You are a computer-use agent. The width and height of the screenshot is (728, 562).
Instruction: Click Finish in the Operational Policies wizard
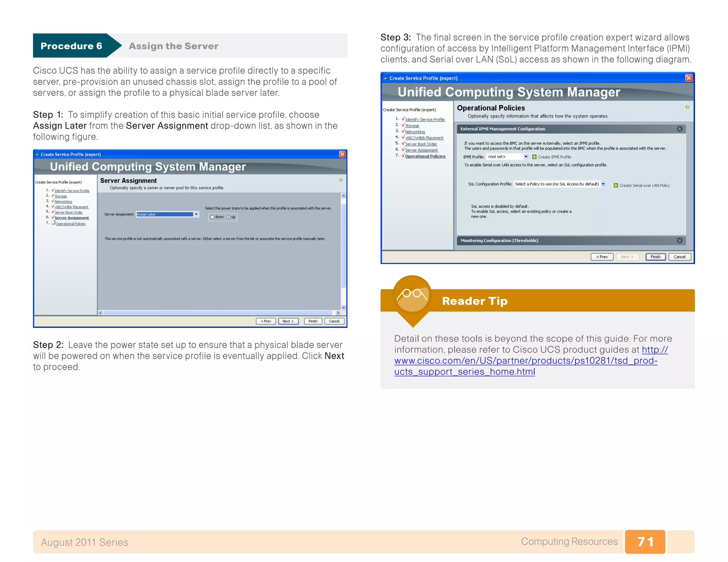pos(655,257)
